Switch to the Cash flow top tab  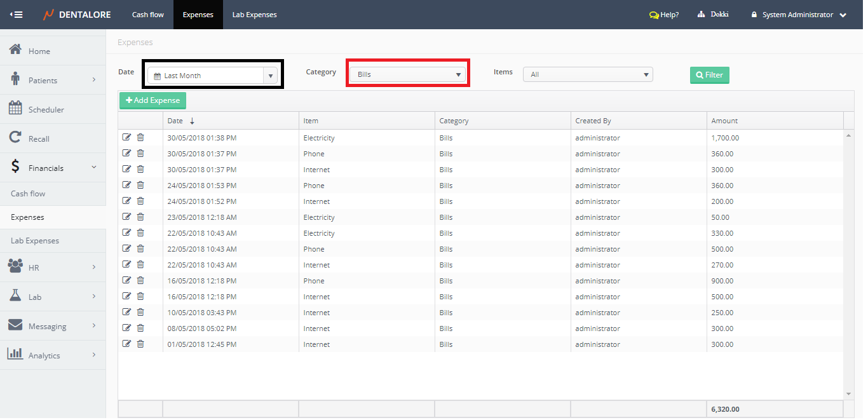148,15
